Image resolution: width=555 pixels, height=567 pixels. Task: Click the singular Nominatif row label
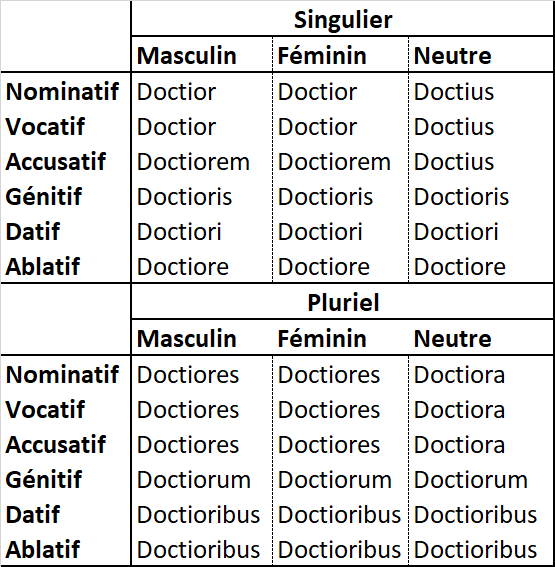(x=62, y=91)
